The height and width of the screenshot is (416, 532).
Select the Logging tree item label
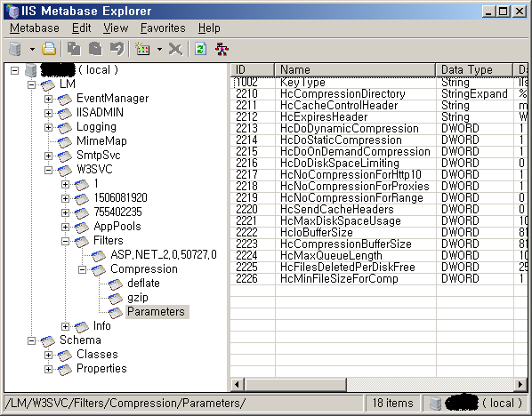click(x=96, y=127)
